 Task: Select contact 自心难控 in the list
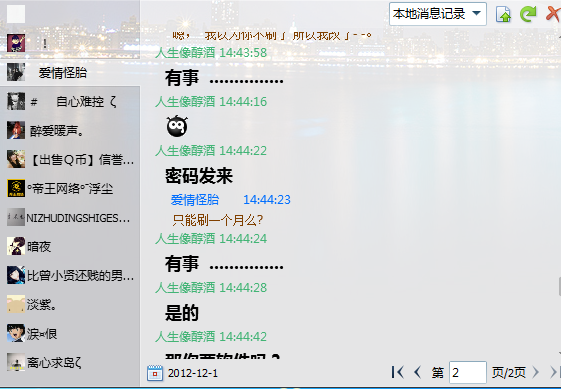(70, 101)
